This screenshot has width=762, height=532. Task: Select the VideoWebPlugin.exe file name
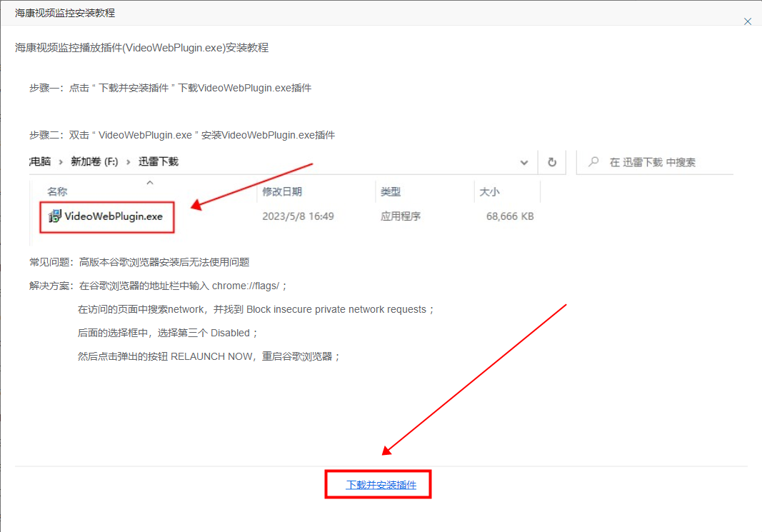[114, 216]
